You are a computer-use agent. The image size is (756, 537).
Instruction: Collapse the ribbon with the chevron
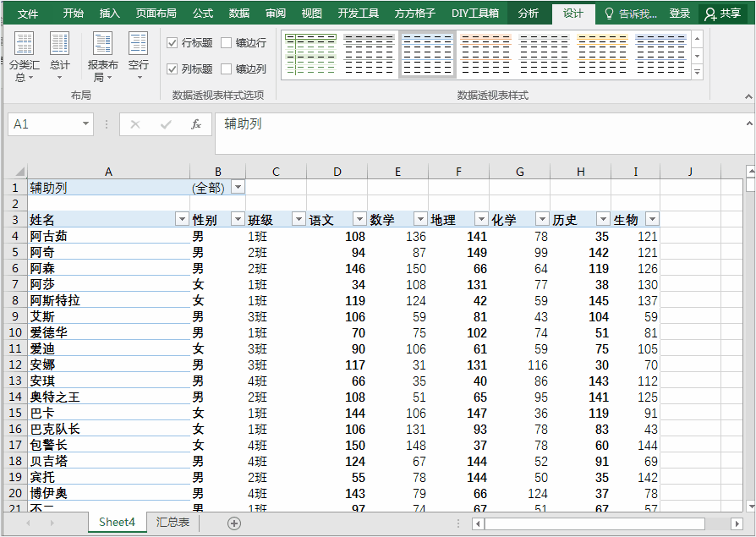(748, 97)
